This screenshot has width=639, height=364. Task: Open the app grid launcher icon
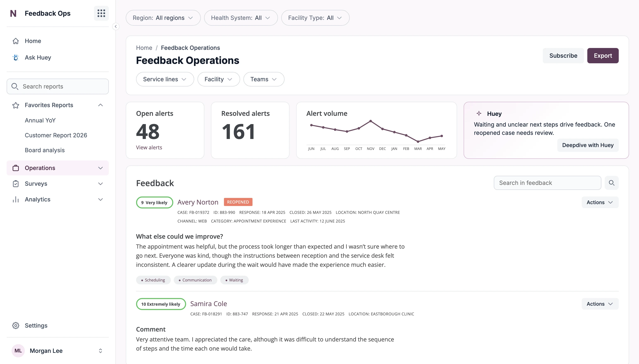101,13
